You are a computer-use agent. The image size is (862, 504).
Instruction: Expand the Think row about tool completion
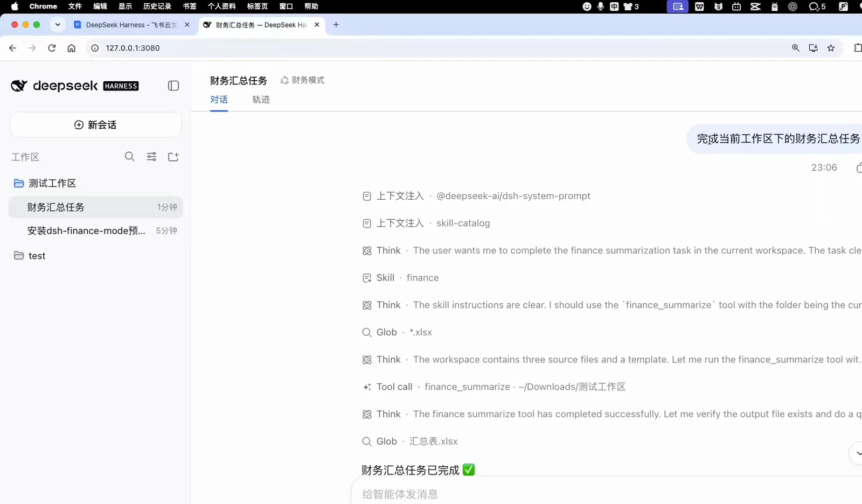pyautogui.click(x=611, y=414)
